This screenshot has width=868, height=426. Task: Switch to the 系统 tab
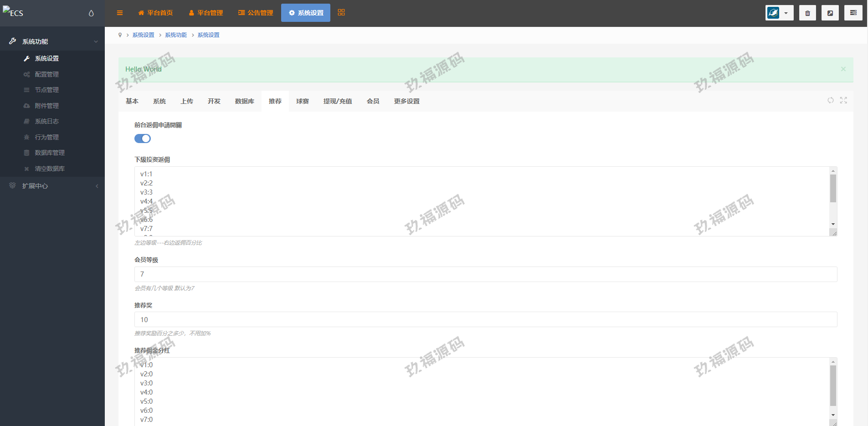tap(159, 101)
